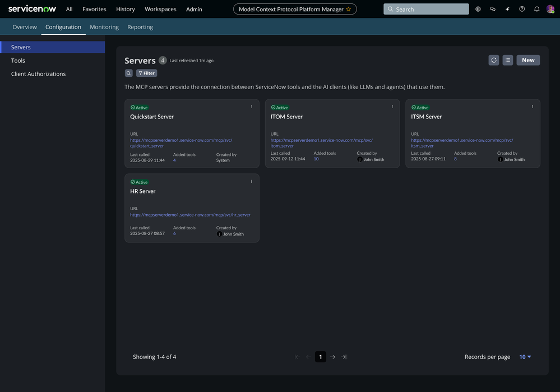Toggle the favorite star on Model Context Protocol Platform Manager

(x=348, y=8)
